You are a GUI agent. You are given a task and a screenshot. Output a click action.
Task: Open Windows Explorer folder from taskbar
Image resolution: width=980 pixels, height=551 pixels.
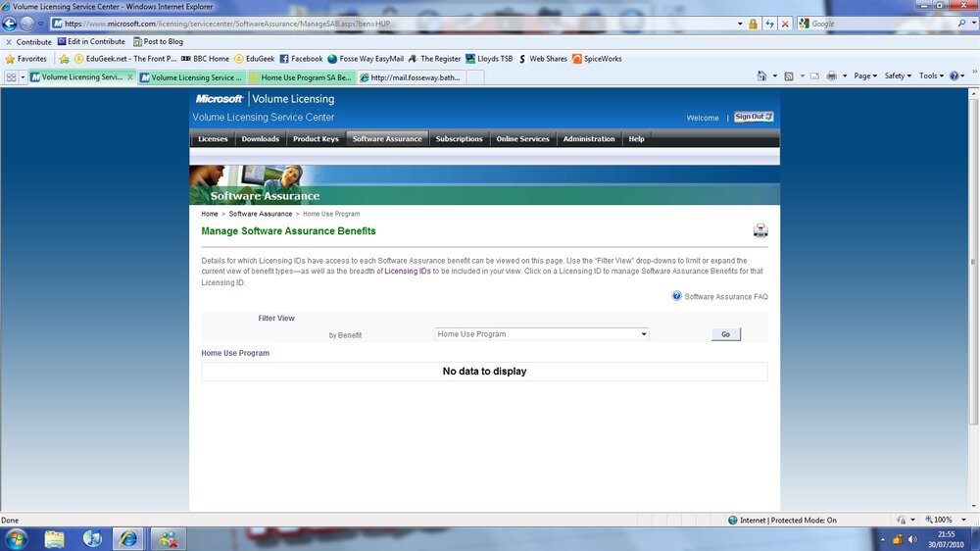[x=54, y=538]
